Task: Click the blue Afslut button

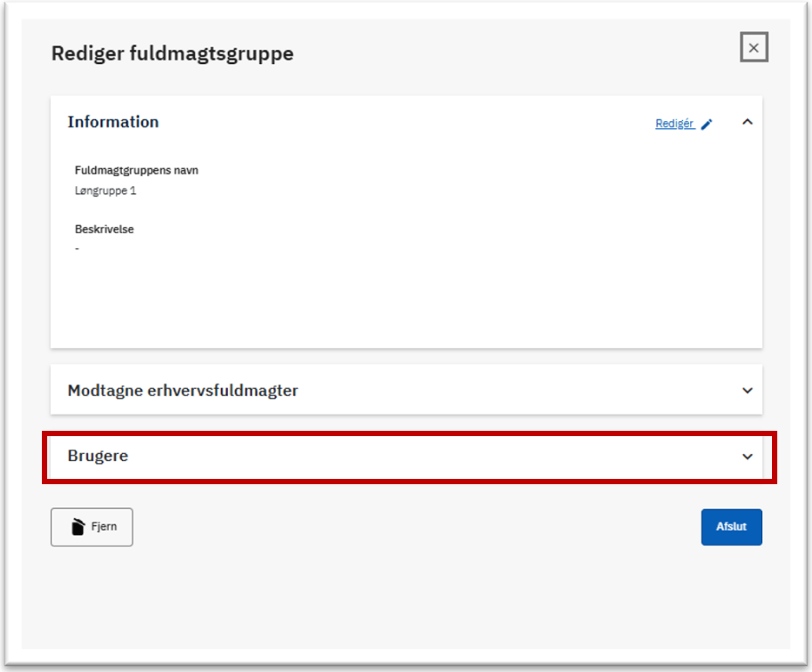Action: [x=731, y=527]
